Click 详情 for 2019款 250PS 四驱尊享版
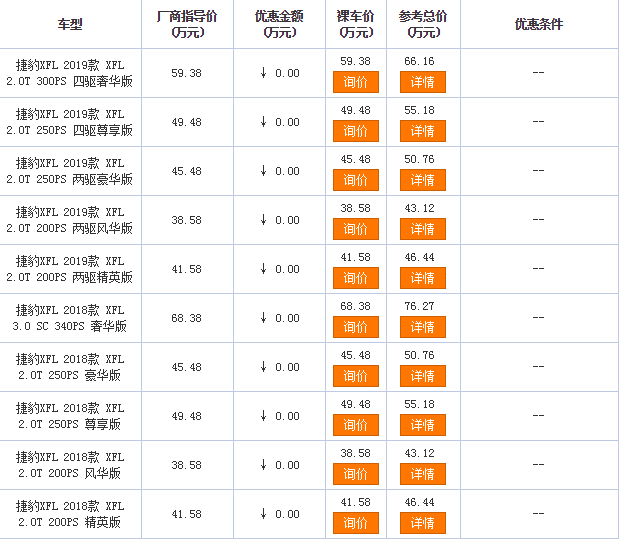Screen dimensions: 620x539 tap(423, 131)
